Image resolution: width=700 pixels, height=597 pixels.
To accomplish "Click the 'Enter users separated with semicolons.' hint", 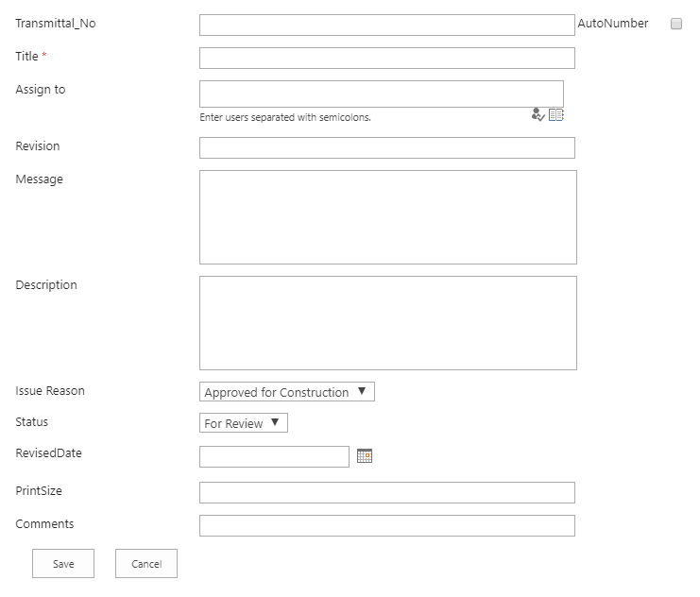I will (285, 117).
